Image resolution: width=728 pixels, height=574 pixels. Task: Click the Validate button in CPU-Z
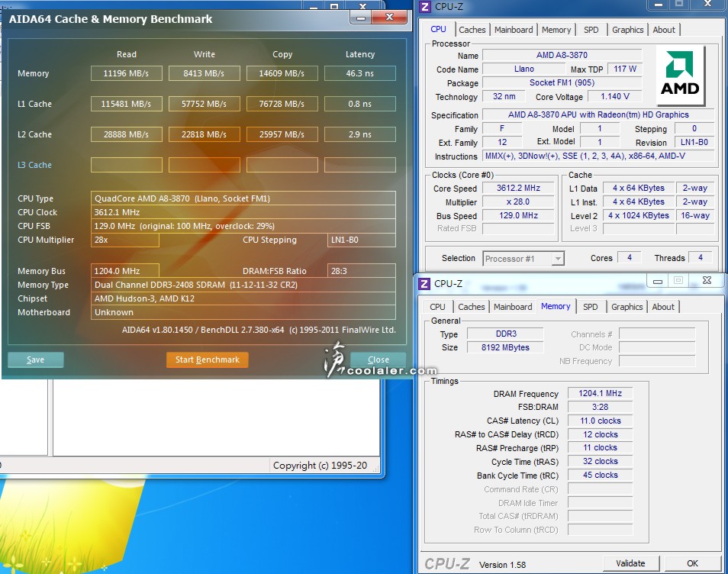[630, 563]
